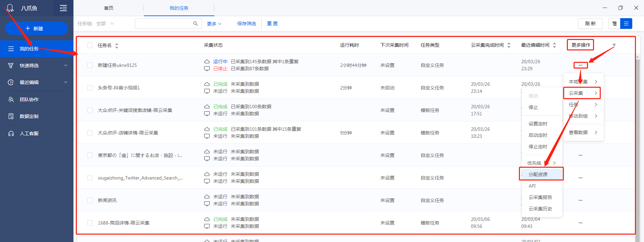Switch to the 我的任务 tab
The height and width of the screenshot is (242, 644).
[x=179, y=8]
